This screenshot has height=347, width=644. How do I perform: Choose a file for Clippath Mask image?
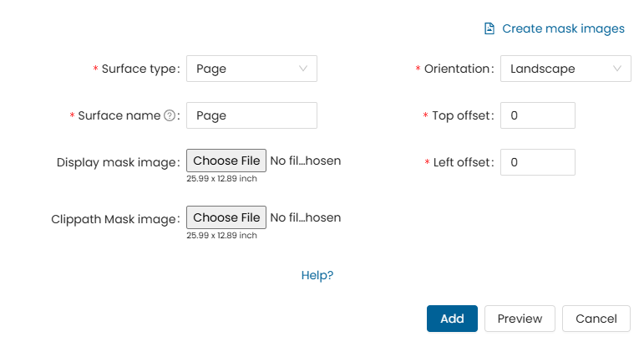pyautogui.click(x=226, y=218)
